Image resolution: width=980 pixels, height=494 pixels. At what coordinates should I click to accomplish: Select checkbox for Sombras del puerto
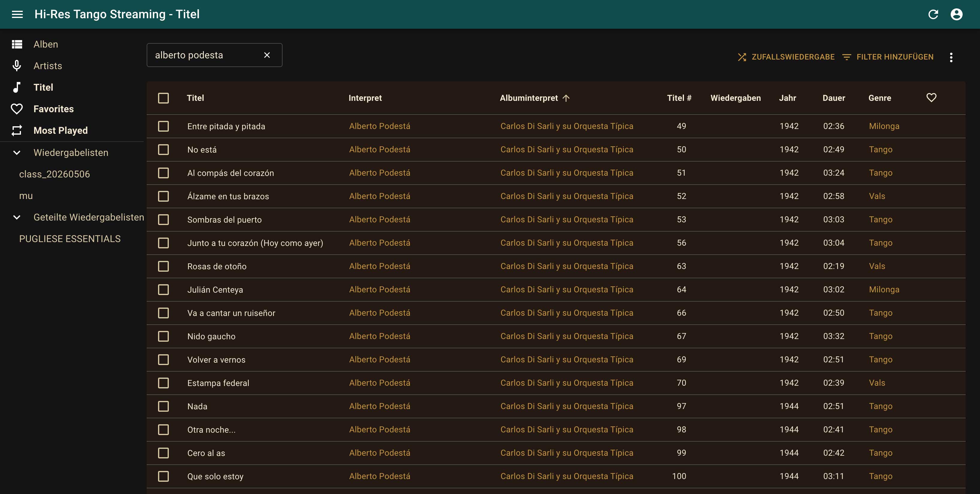coord(164,219)
